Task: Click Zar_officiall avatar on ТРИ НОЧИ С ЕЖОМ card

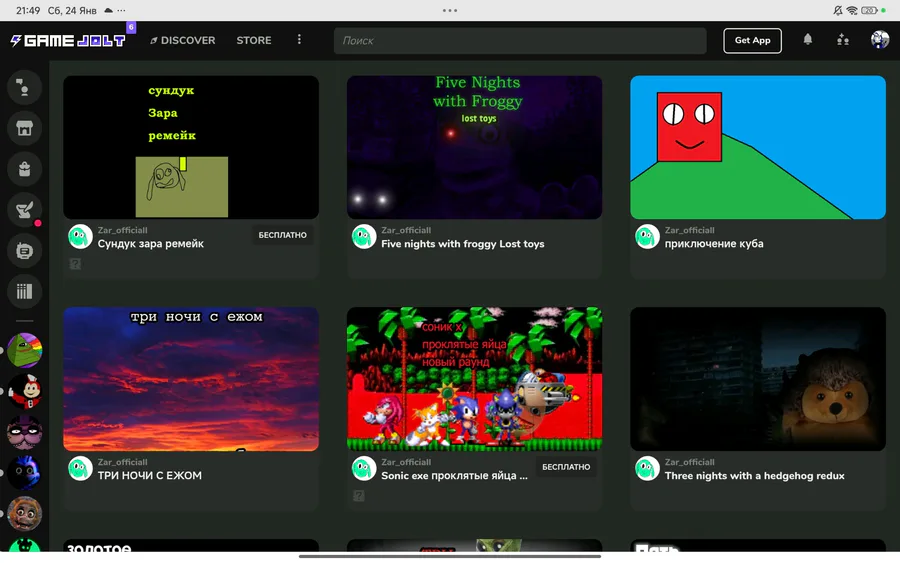Action: click(x=80, y=468)
